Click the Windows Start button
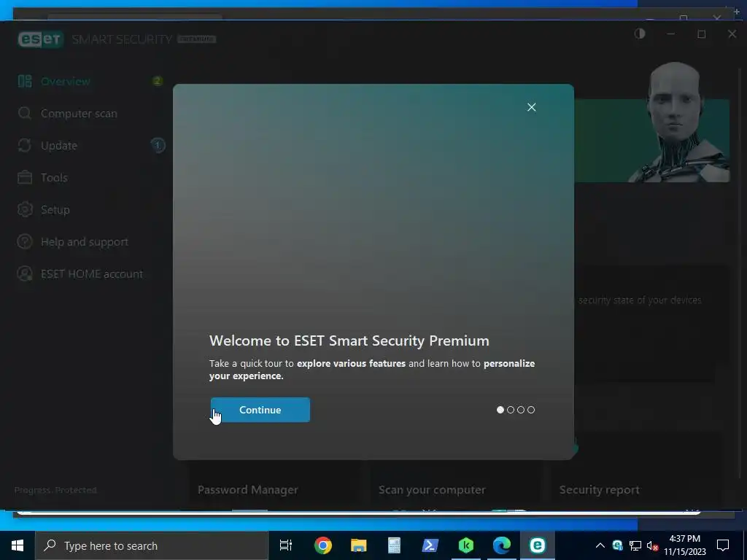 [18, 545]
